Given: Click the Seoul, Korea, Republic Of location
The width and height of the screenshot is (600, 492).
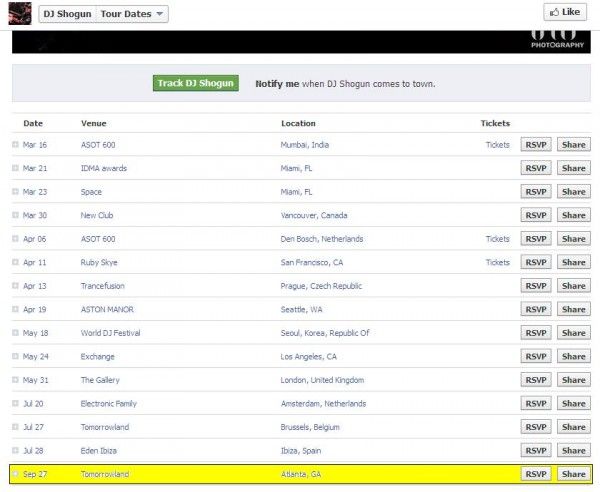Looking at the screenshot, I should pos(325,333).
